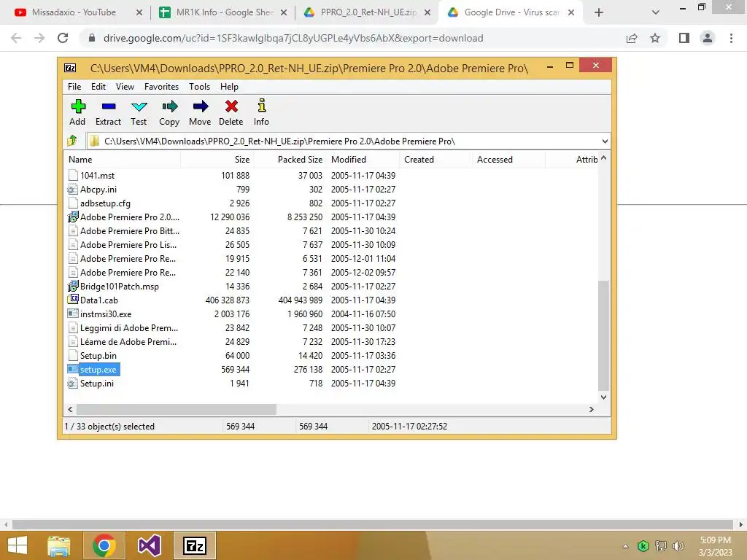Select the setup.exe file
The image size is (747, 560).
click(x=98, y=369)
